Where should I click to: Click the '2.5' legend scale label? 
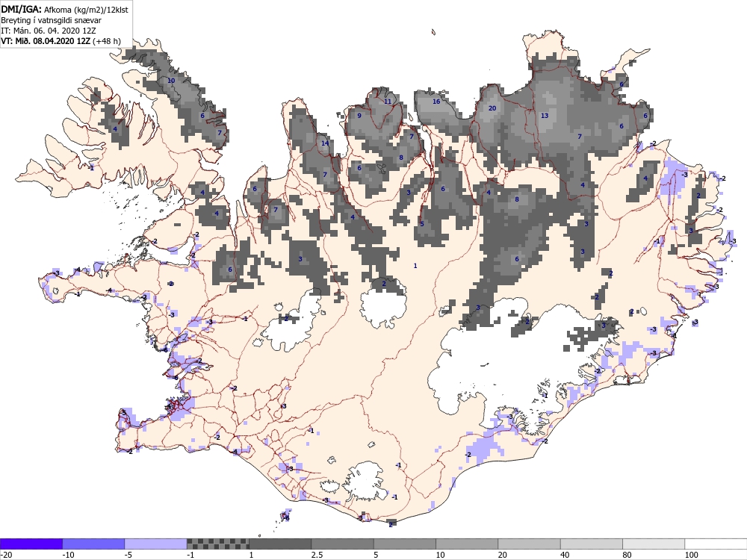coord(317,555)
